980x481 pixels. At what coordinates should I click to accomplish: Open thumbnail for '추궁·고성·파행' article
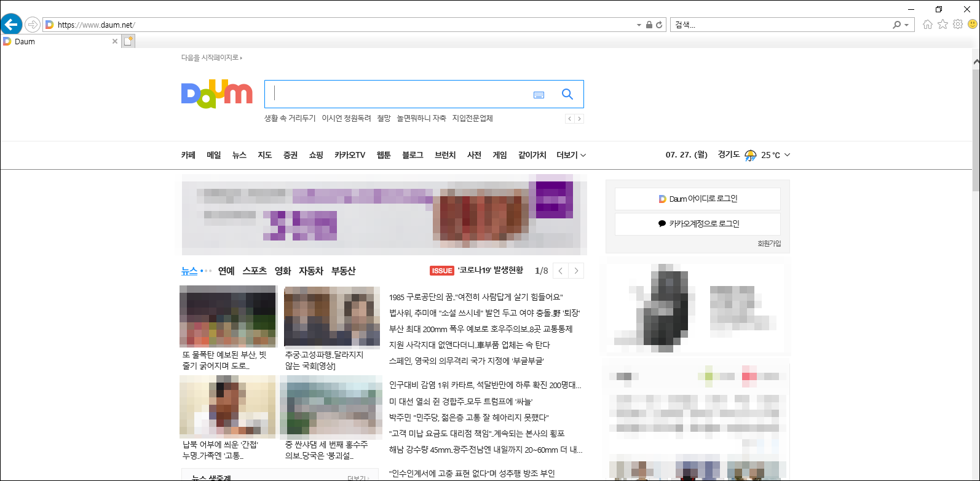pos(332,316)
